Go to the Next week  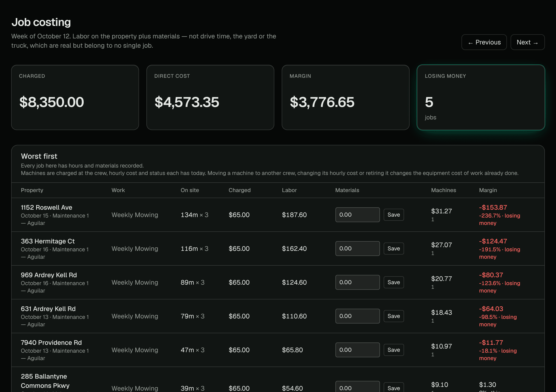tap(528, 42)
